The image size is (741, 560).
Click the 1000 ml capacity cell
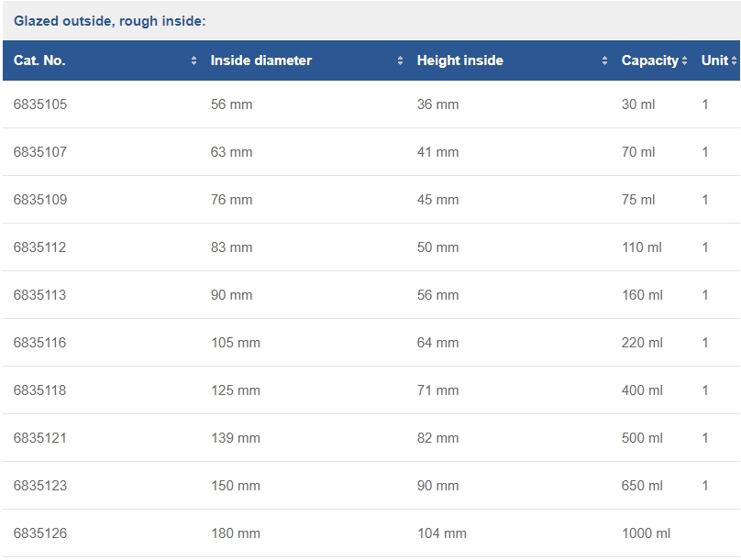coord(646,533)
